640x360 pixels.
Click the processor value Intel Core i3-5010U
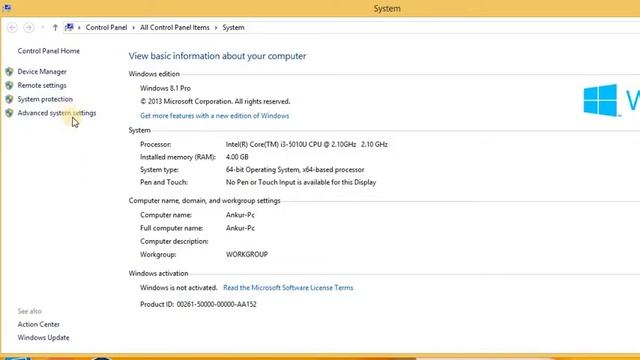[x=307, y=144]
